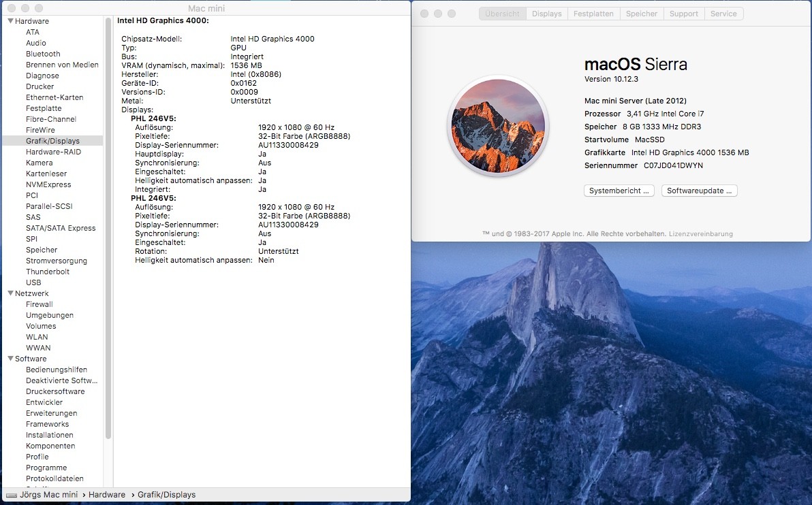Click the Geräte-ID value 0x0162
Image resolution: width=812 pixels, height=505 pixels.
click(243, 83)
